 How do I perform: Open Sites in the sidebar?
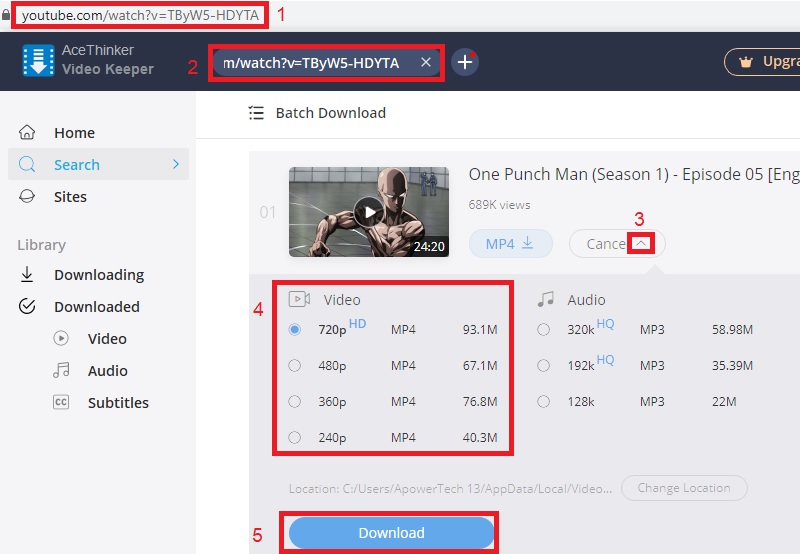click(x=70, y=197)
